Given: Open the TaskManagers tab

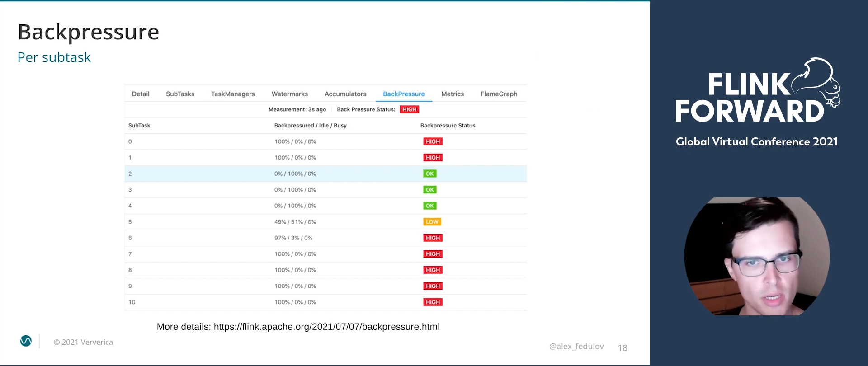Looking at the screenshot, I should coord(233,94).
